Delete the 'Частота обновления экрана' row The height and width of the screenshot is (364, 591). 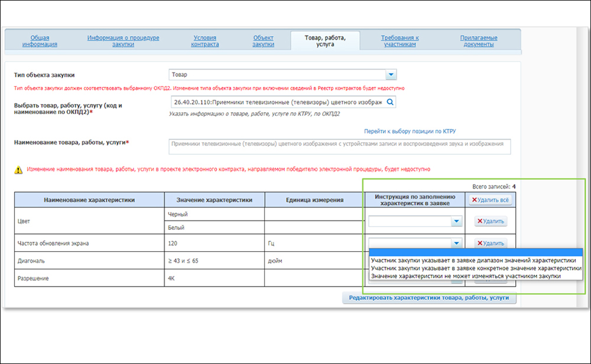[x=490, y=243]
